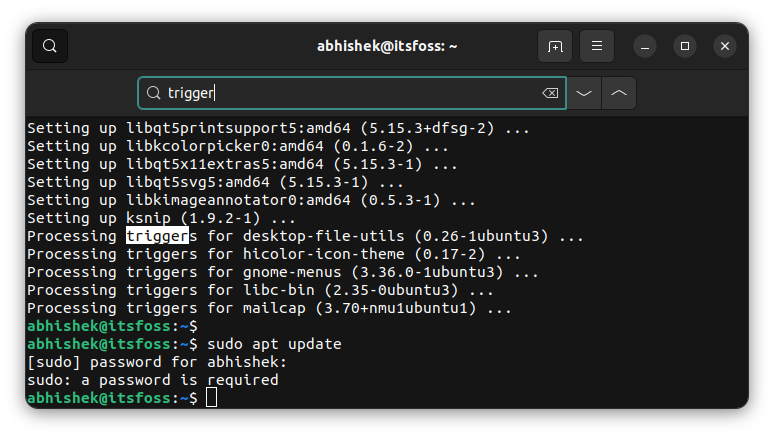Close the terminal window

click(725, 46)
